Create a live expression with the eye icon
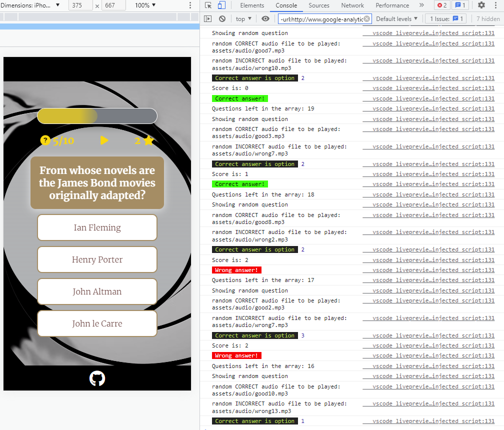The height and width of the screenshot is (430, 504). click(x=265, y=19)
